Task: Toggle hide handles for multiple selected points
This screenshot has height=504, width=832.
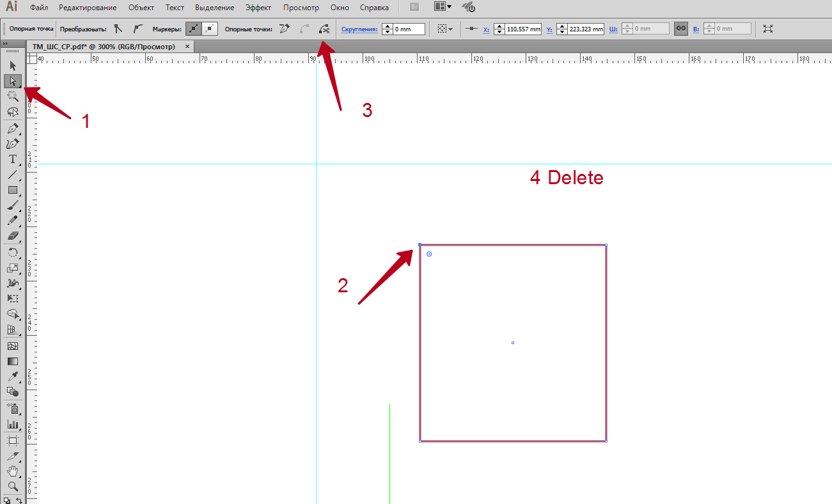Action: pos(210,29)
